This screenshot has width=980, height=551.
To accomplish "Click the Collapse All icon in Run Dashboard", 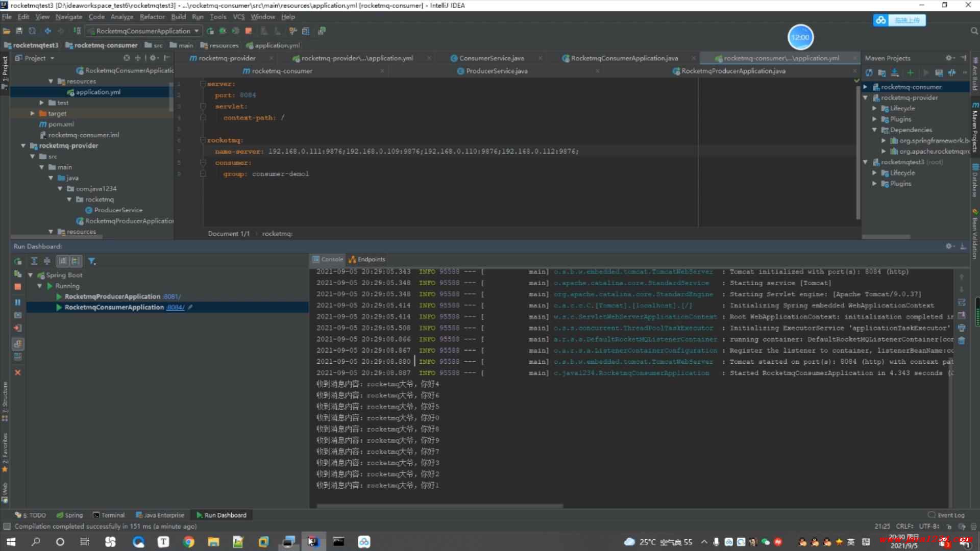I will coord(47,261).
